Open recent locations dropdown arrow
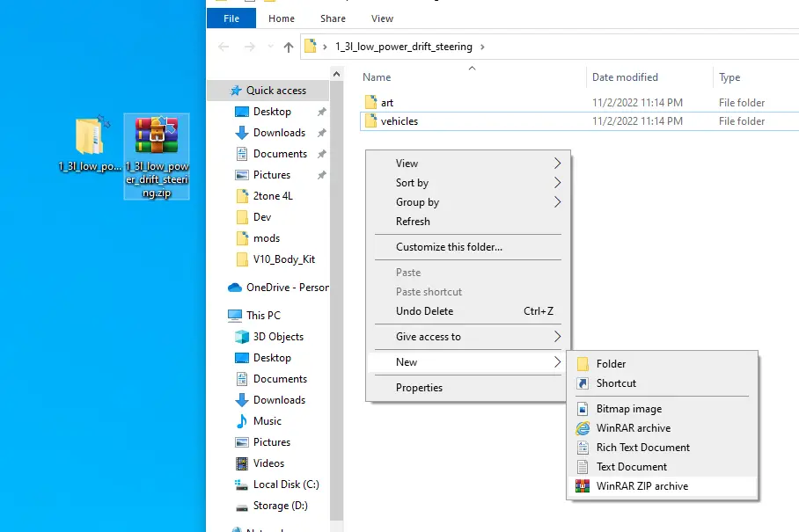Screen dimensions: 799x532 point(270,47)
